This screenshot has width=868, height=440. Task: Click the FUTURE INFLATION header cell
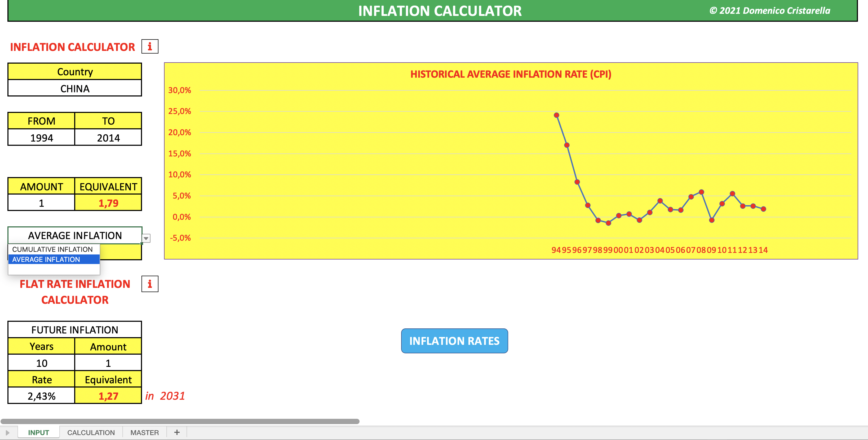click(75, 329)
